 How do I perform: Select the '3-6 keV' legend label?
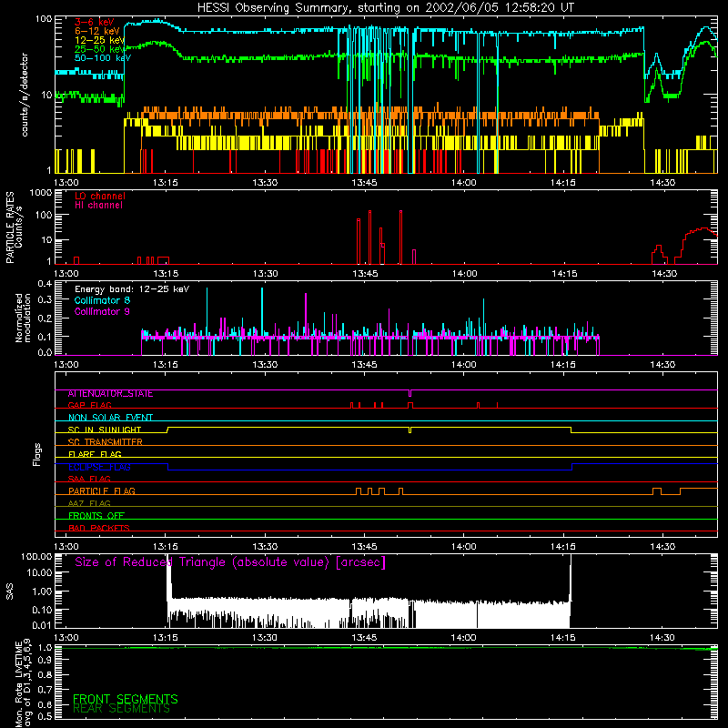[94, 22]
